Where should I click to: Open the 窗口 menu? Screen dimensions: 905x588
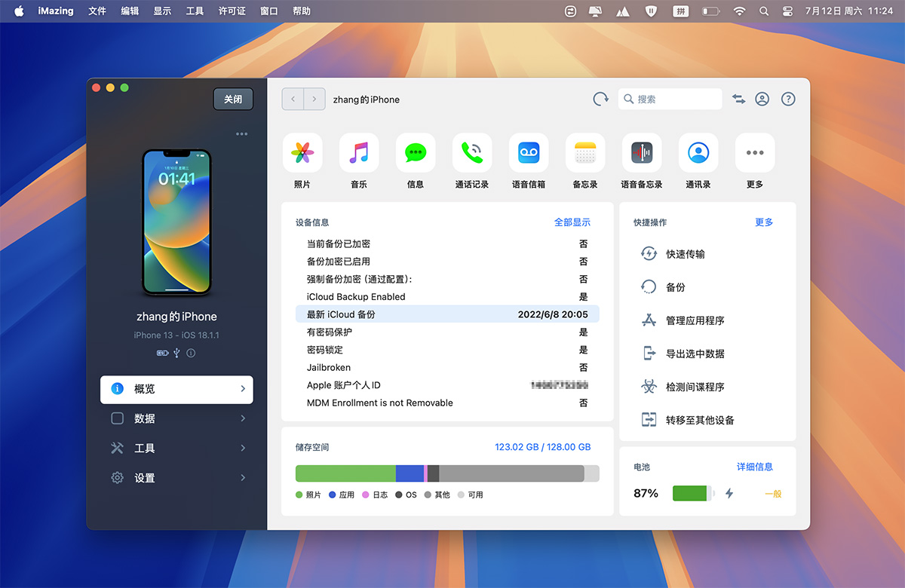268,11
